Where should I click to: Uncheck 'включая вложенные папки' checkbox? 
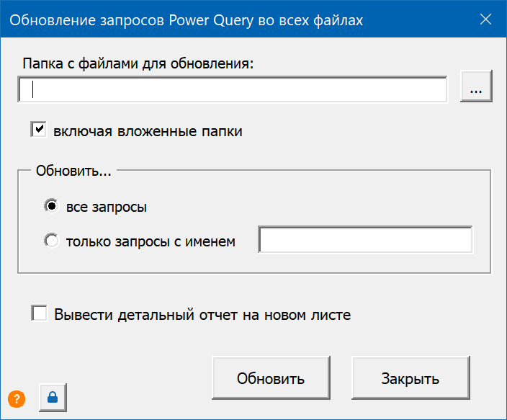(38, 130)
